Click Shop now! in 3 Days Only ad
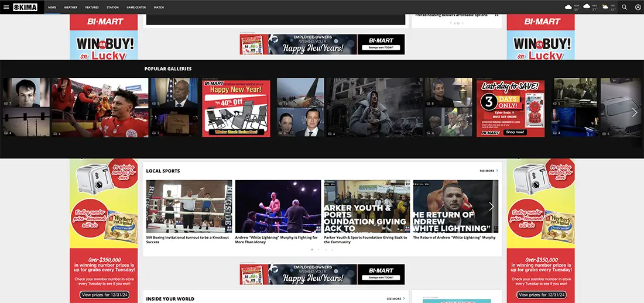The width and height of the screenshot is (644, 303). tap(516, 132)
